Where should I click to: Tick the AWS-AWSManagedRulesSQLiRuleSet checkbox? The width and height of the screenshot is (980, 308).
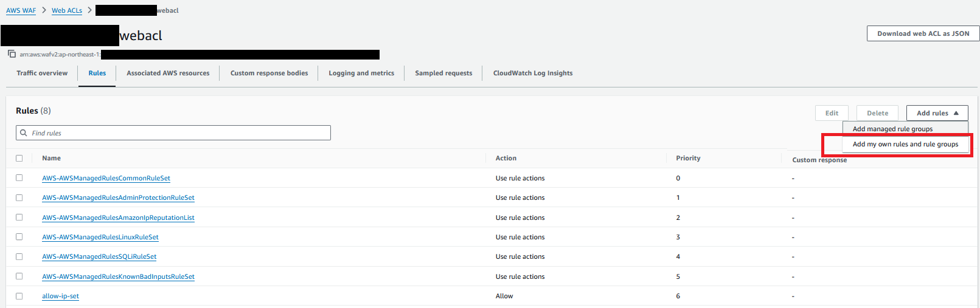[19, 256]
